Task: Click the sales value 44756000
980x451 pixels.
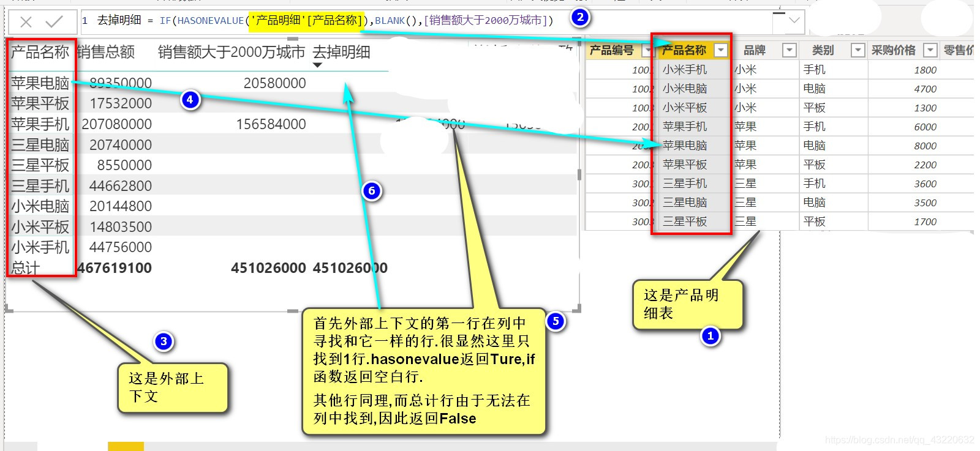Action: (121, 247)
